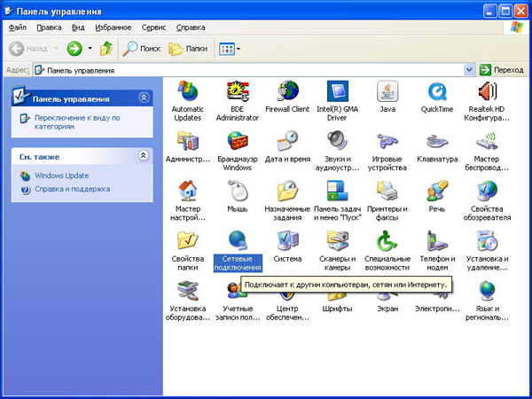Open Звуки и аудиоустройства icon
Screen dimensions: 532x399
[337, 141]
